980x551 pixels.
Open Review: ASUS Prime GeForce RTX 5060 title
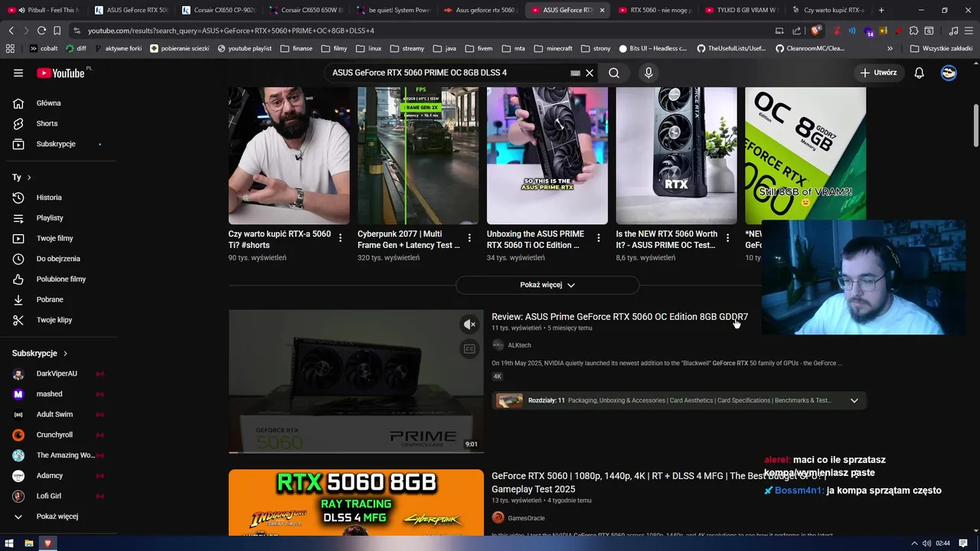point(619,317)
